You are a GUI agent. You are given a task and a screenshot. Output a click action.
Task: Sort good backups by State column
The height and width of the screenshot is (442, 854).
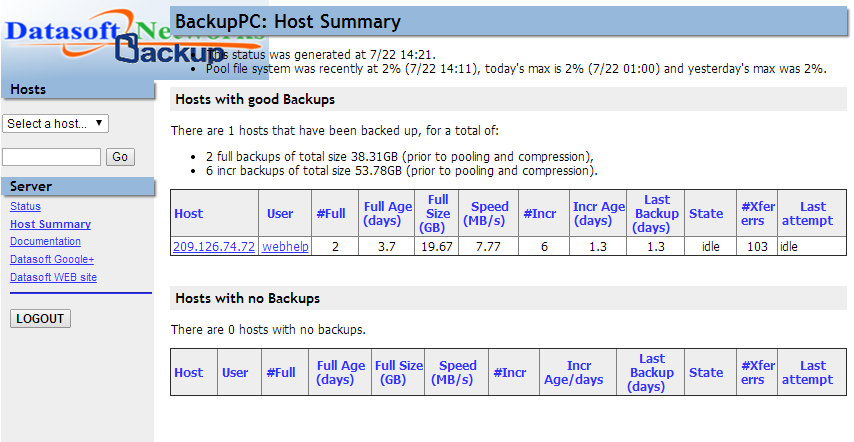[x=706, y=213]
